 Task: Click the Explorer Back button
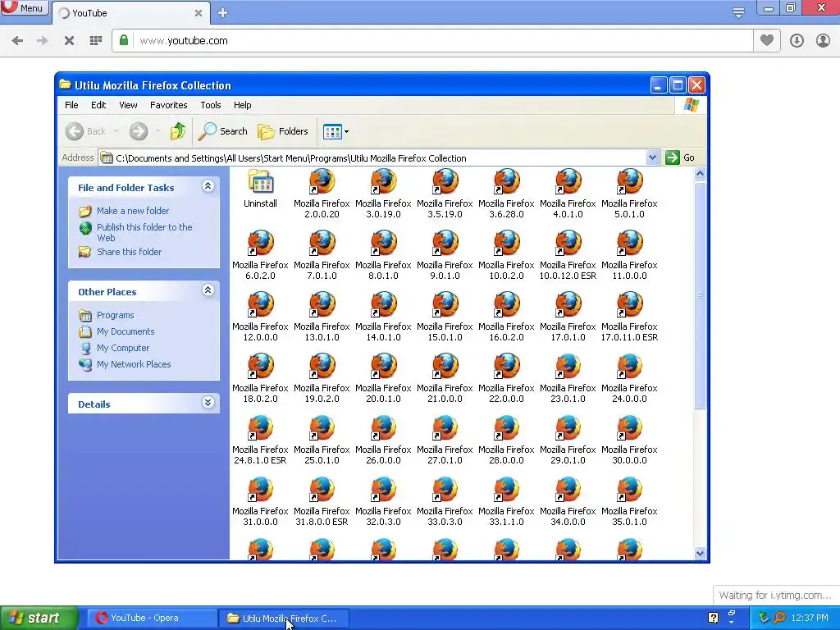[x=86, y=131]
